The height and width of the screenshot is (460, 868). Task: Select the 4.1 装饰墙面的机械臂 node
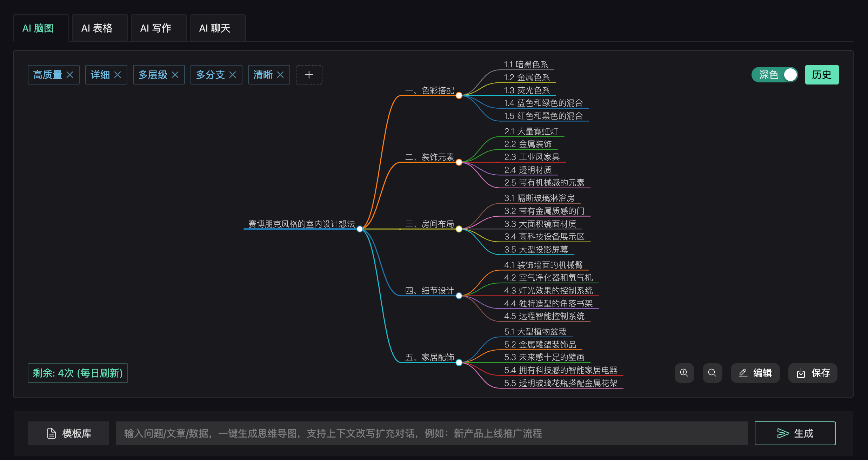point(543,265)
